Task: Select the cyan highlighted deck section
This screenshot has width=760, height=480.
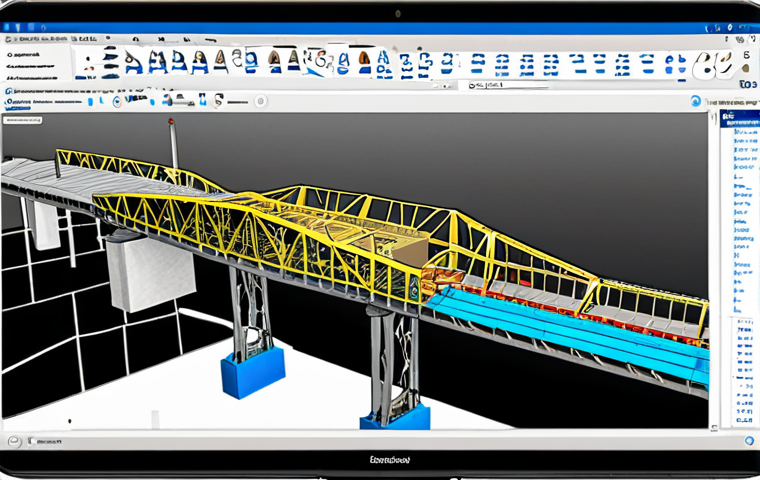Action: (566, 331)
